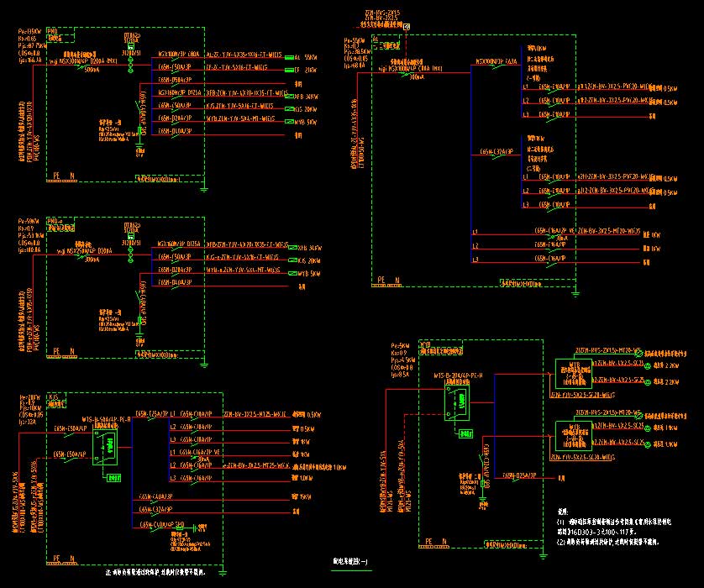The height and width of the screenshot is (588, 704).
Task: Select the C65N-D25A/3P breaker in the bottom-right panel
Action: pyautogui.click(x=519, y=476)
